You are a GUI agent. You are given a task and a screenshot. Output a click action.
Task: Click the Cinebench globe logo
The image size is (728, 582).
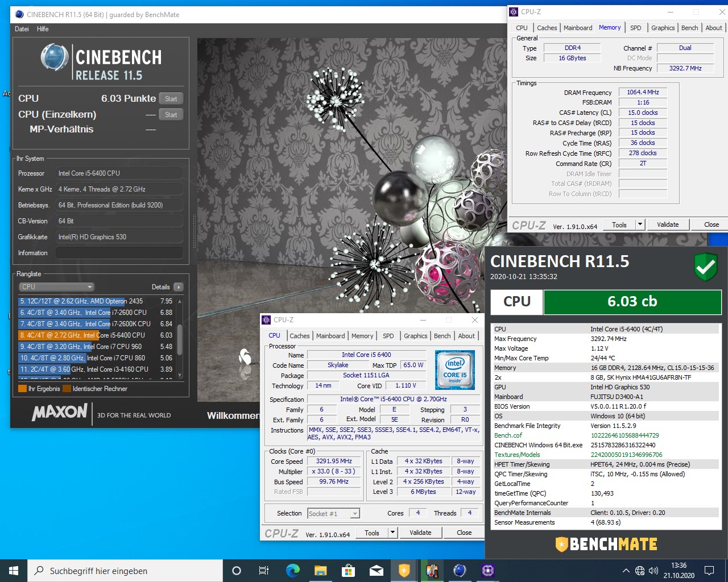[55, 57]
